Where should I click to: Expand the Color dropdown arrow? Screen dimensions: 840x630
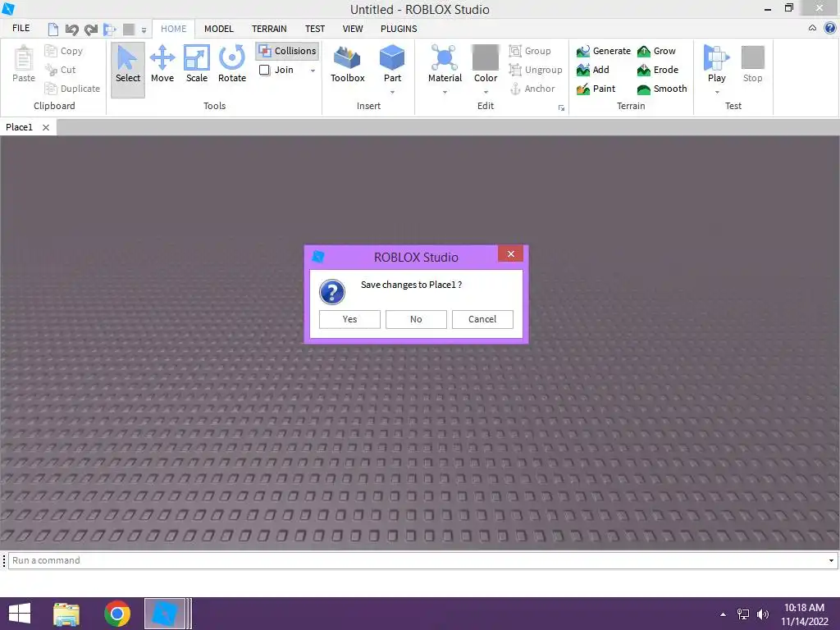click(486, 92)
